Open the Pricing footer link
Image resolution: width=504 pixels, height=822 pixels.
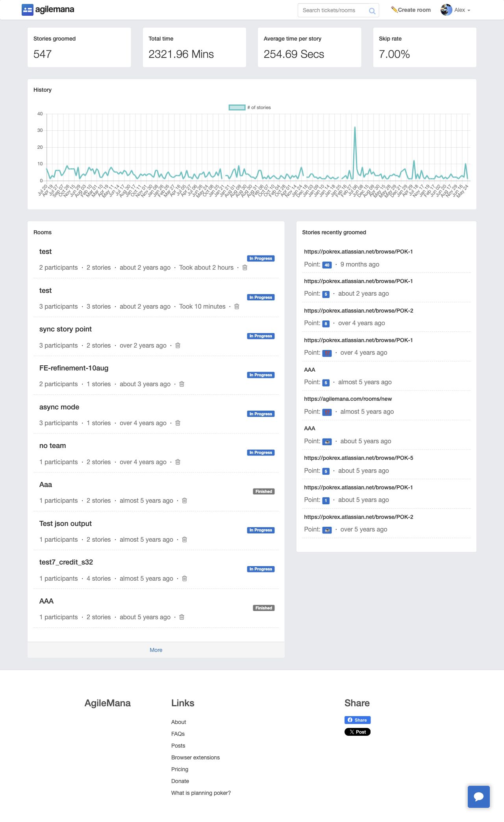pos(180,769)
